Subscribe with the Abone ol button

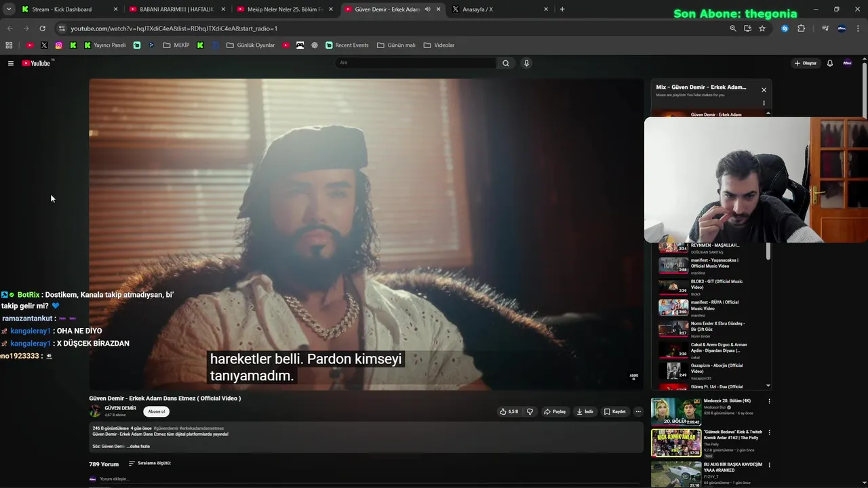(x=157, y=411)
